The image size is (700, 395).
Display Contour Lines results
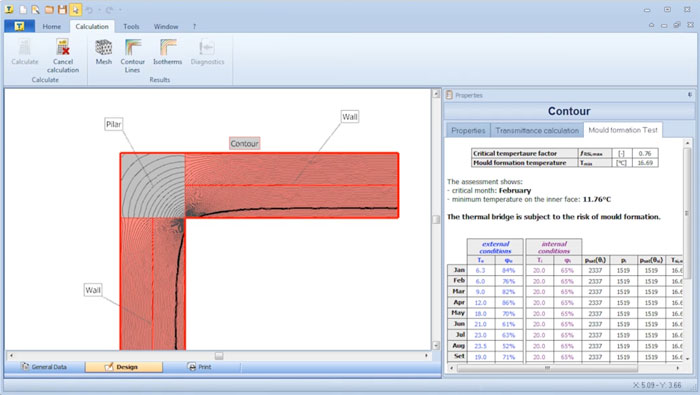[x=133, y=56]
